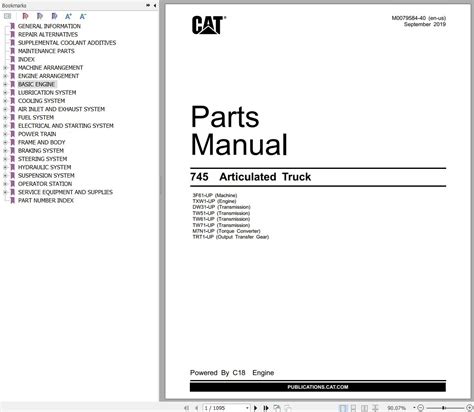Click the zoom out minus icon

420,408
